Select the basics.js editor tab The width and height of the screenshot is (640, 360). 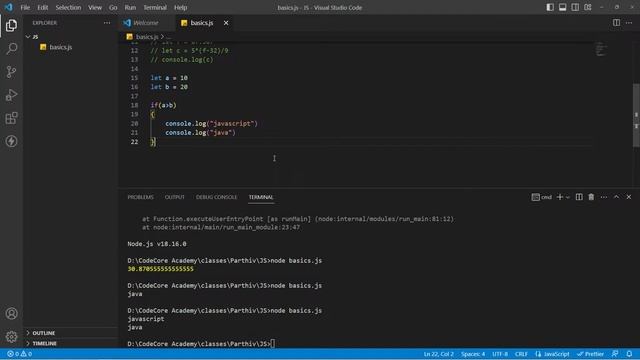click(x=202, y=23)
